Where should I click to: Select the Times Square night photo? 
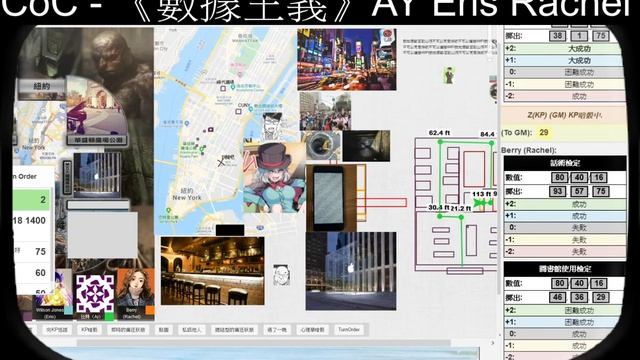pyautogui.click(x=347, y=60)
